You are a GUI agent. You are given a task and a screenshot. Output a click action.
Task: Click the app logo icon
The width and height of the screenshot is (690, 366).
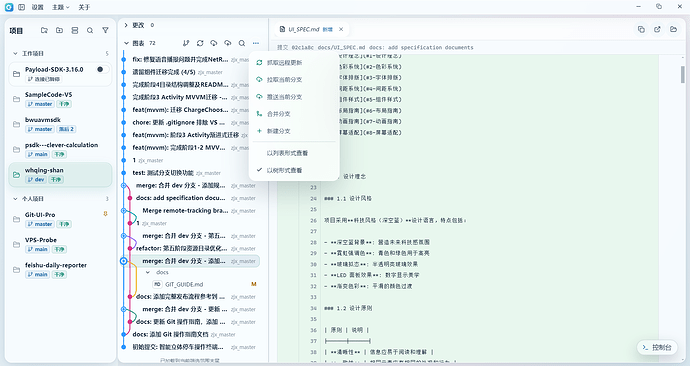coord(9,7)
